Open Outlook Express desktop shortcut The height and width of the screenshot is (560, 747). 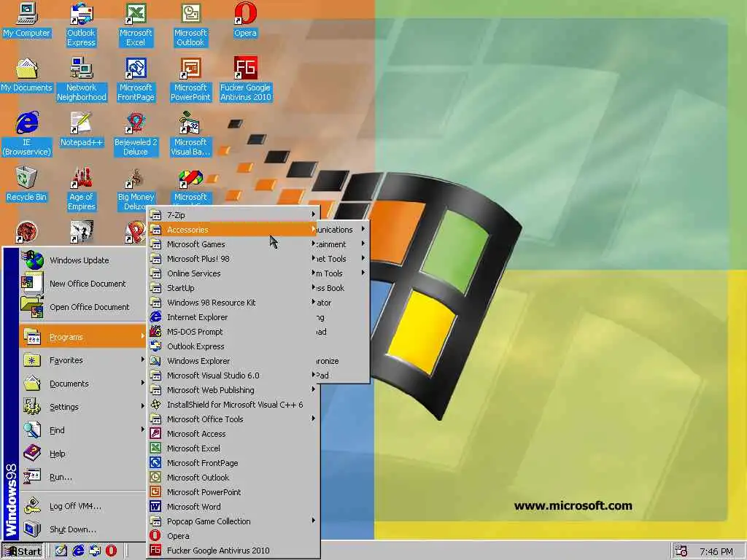pos(81,25)
